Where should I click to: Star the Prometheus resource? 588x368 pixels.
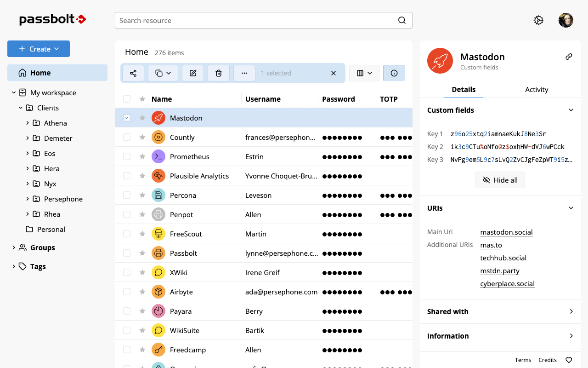click(142, 156)
